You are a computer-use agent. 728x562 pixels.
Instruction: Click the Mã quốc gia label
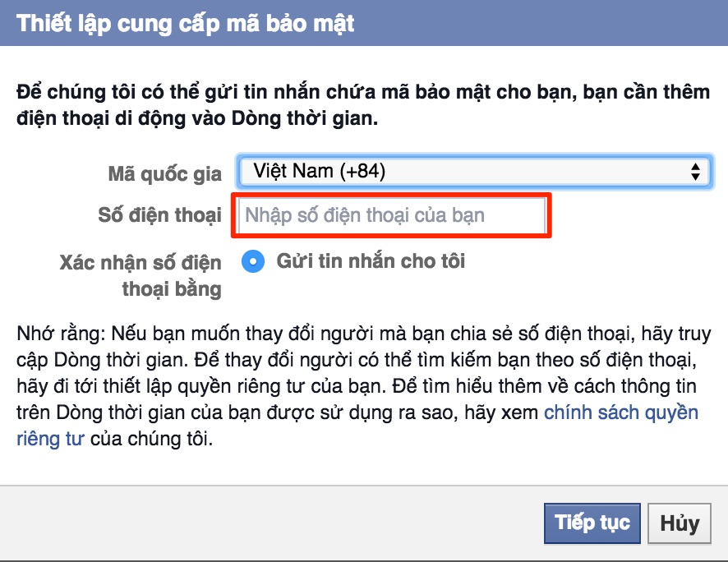(x=165, y=174)
